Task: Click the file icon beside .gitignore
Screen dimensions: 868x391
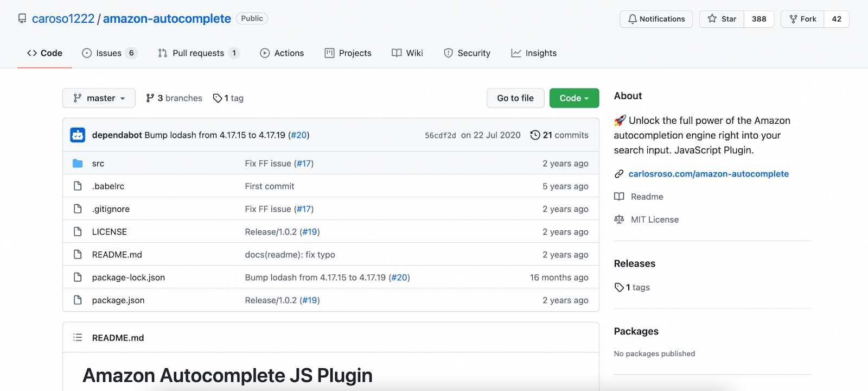Action: [x=78, y=209]
